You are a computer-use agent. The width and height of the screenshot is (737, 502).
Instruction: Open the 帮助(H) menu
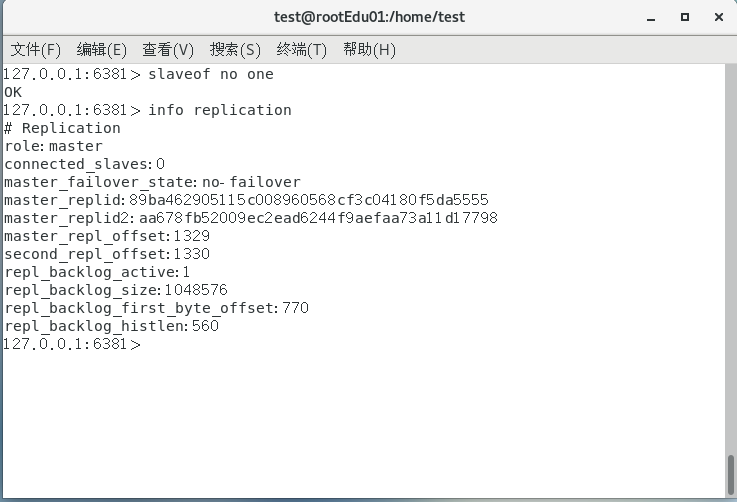[369, 49]
